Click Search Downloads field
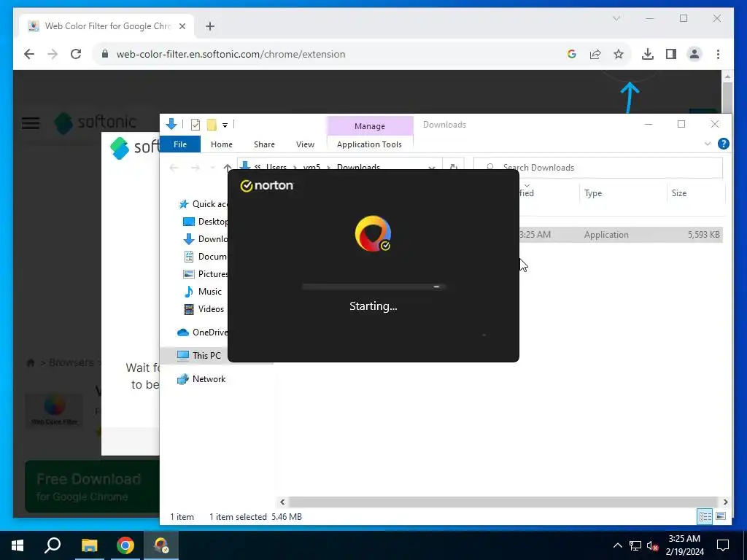The image size is (747, 560). pyautogui.click(x=598, y=168)
